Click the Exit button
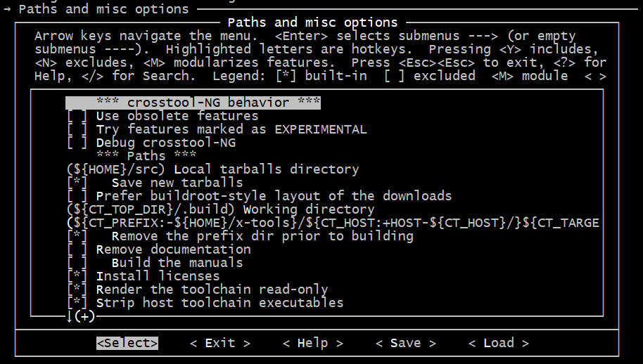Screen dimensions: 643x364 (220, 343)
